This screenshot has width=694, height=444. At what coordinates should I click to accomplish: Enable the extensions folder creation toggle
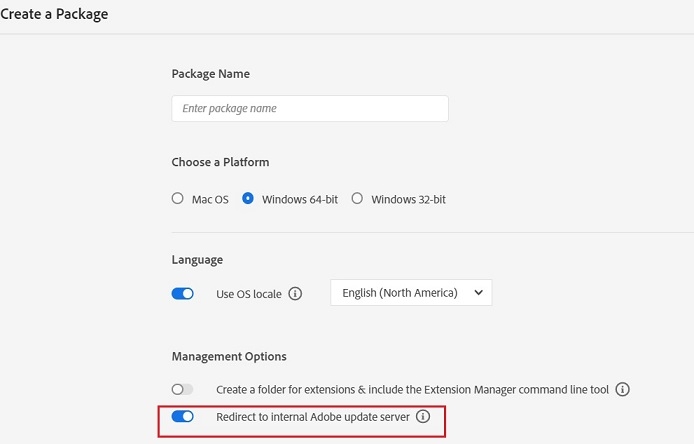182,389
